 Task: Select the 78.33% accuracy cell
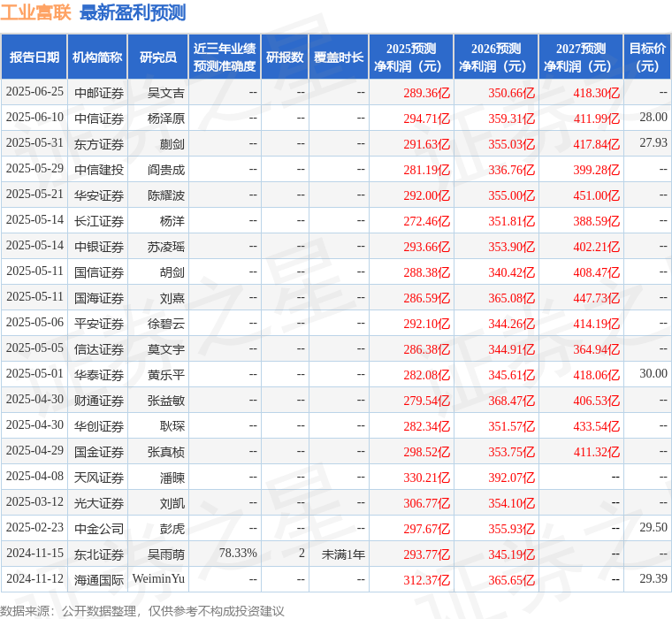238,554
